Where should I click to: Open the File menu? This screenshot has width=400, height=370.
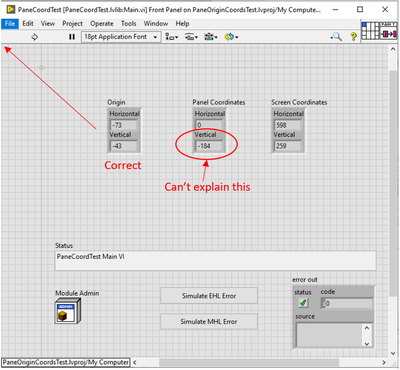(x=10, y=24)
